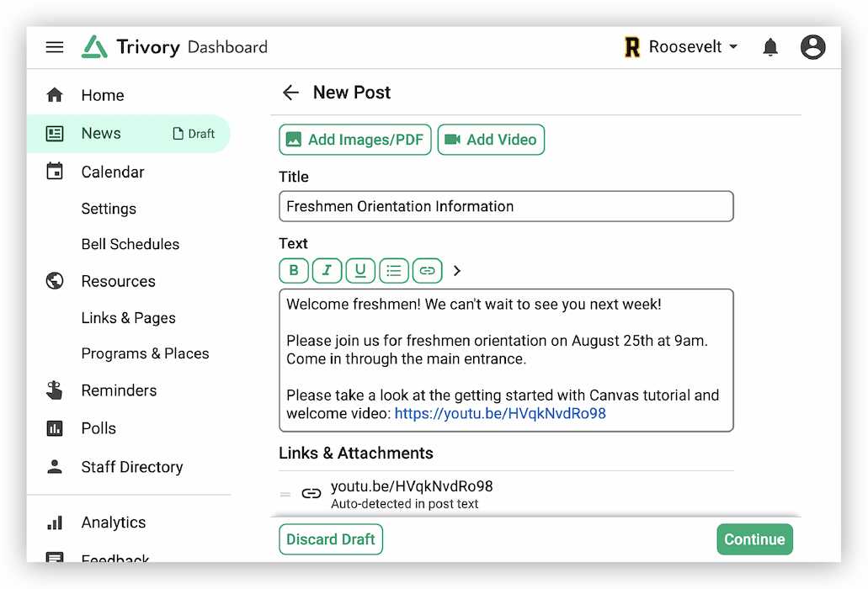Click the 'New Post' page heading
The height and width of the screenshot is (589, 868).
pos(352,93)
